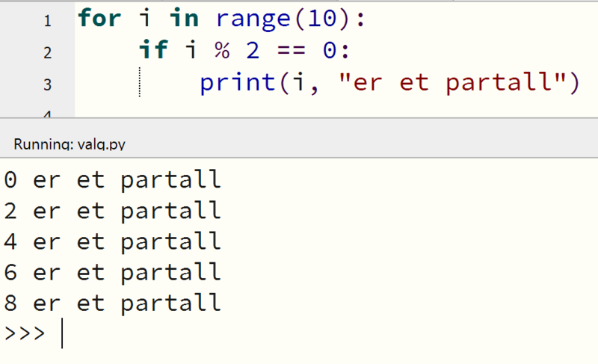This screenshot has width=598, height=364.
Task: Click the output line '0 er et partall'
Action: pyautogui.click(x=112, y=180)
